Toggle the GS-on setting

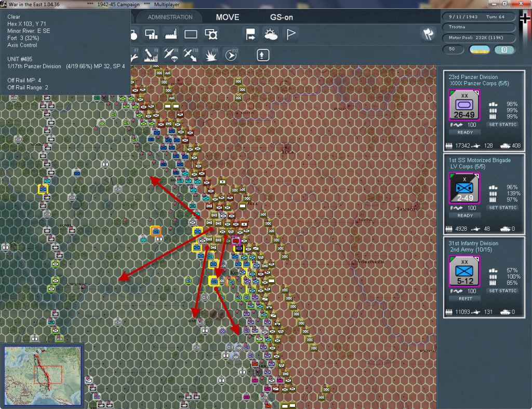(281, 17)
